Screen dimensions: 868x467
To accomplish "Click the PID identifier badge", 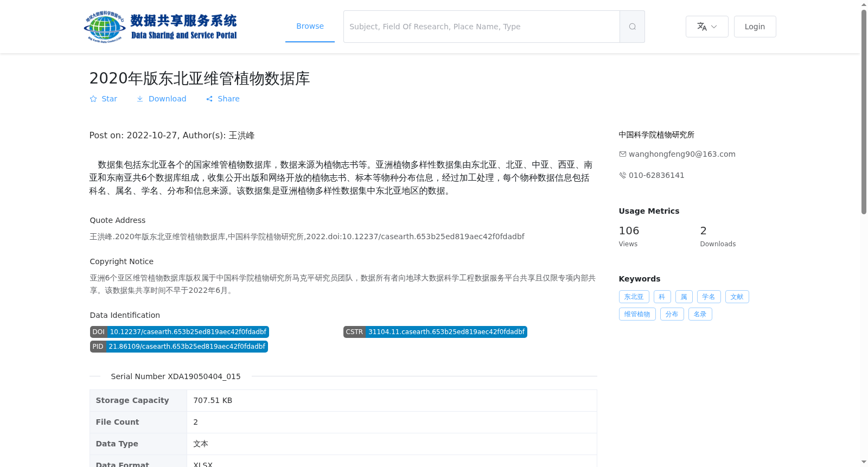I will [x=179, y=347].
